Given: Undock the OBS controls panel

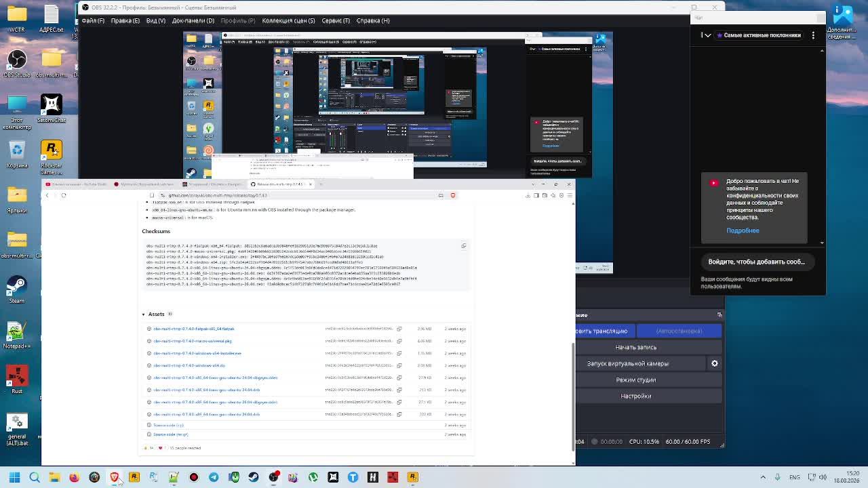Looking at the screenshot, I should pos(720,315).
